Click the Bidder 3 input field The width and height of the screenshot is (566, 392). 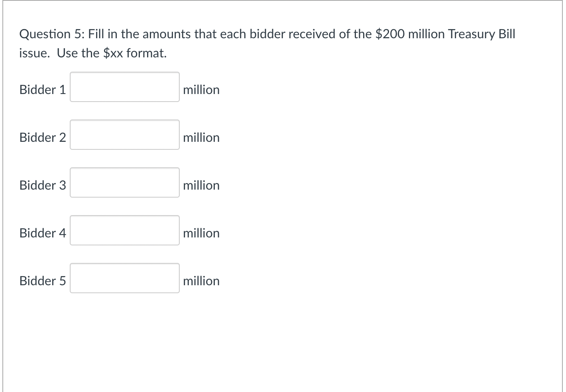tap(124, 182)
